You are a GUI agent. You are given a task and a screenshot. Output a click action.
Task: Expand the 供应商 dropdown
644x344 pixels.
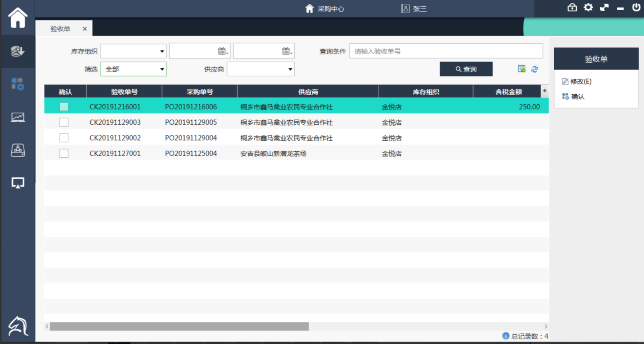[x=290, y=69]
